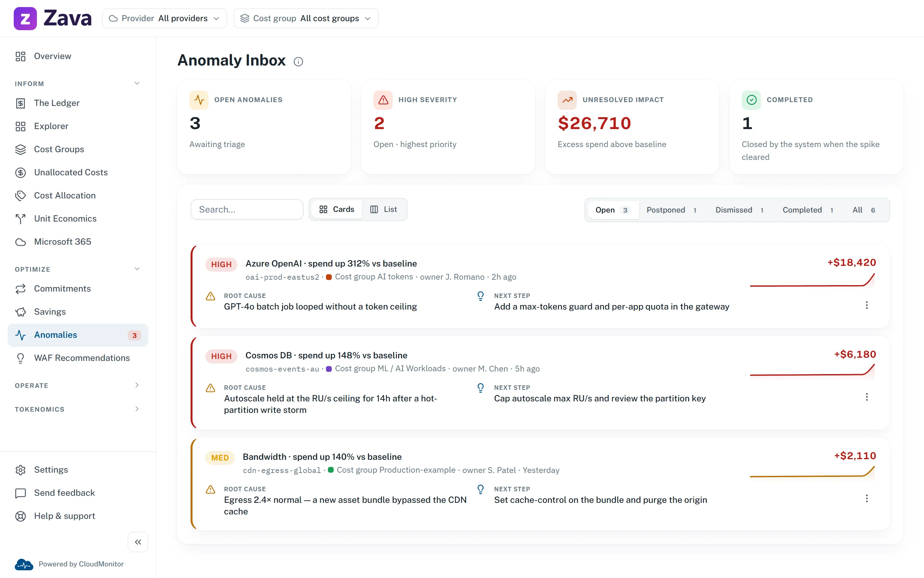
Task: Click the $26,710 unresolved impact value
Action: (x=594, y=123)
